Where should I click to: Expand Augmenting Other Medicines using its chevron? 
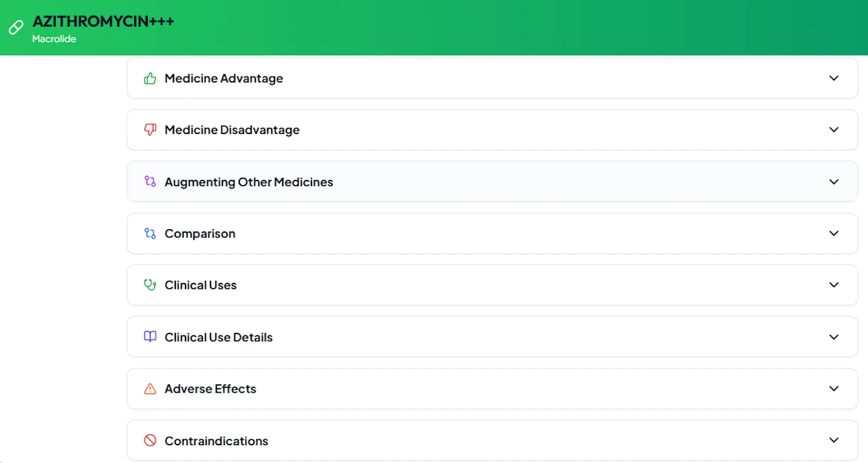[834, 182]
